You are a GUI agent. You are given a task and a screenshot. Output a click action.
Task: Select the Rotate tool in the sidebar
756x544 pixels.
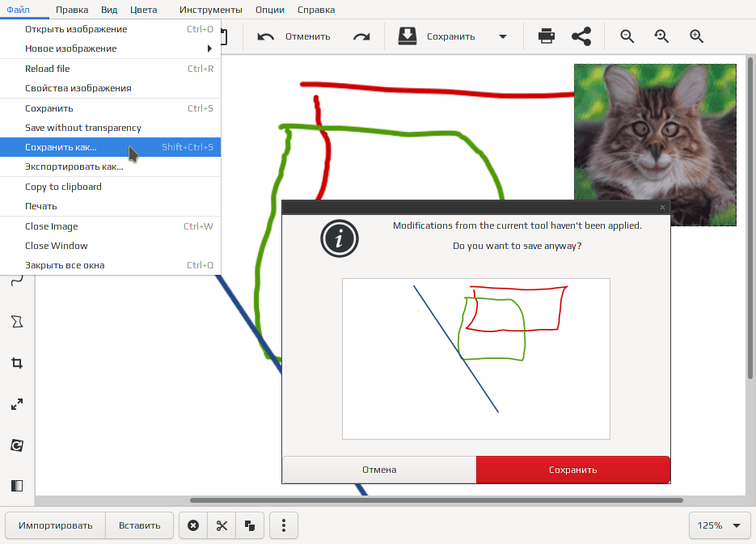tap(17, 445)
